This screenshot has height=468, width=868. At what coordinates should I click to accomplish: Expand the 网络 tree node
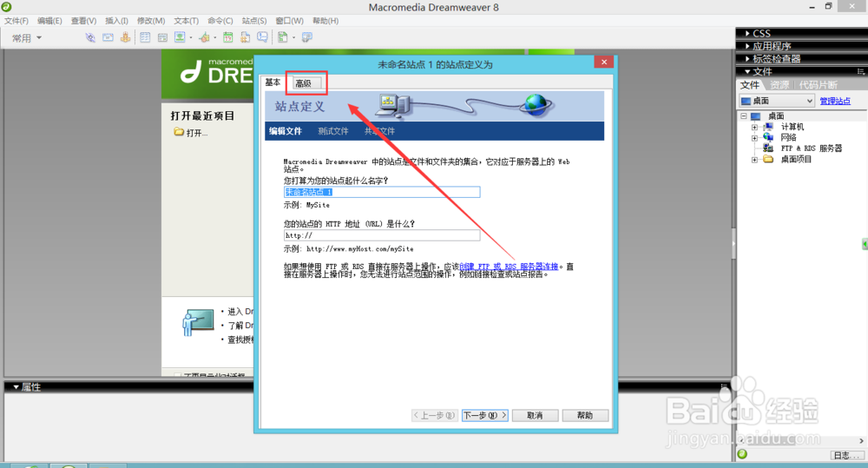754,137
